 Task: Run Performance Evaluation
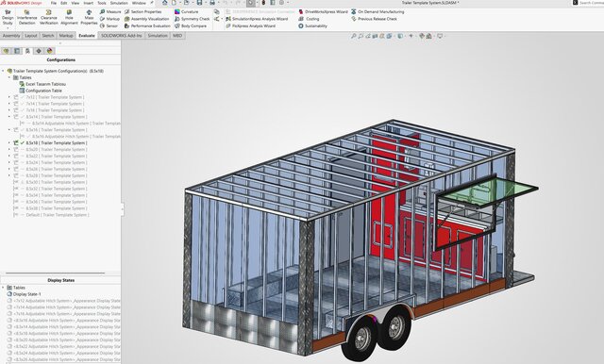147,25
